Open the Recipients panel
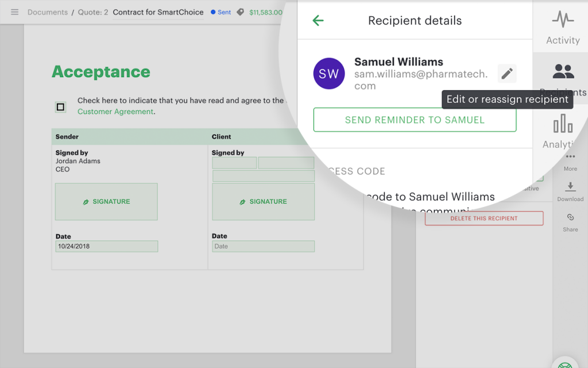The image size is (588, 368). [563, 78]
